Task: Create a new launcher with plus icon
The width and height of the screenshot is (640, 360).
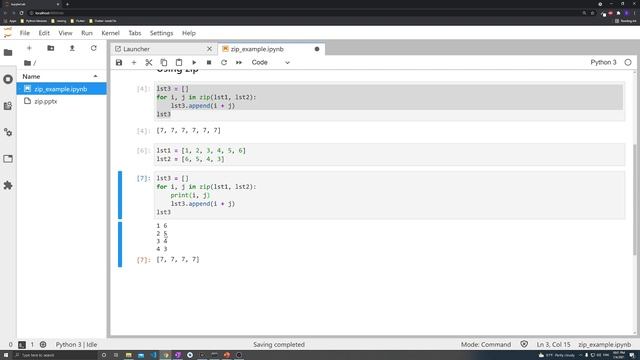Action: pyautogui.click(x=29, y=48)
